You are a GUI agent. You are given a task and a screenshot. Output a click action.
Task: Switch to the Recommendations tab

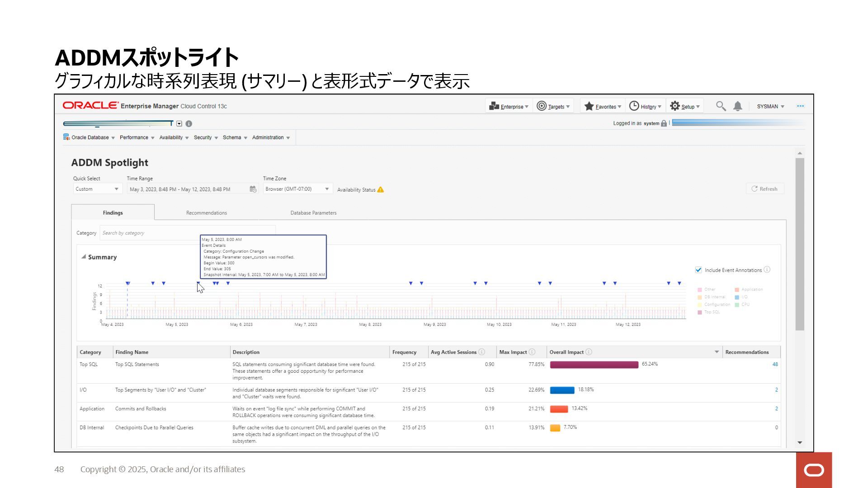point(207,213)
